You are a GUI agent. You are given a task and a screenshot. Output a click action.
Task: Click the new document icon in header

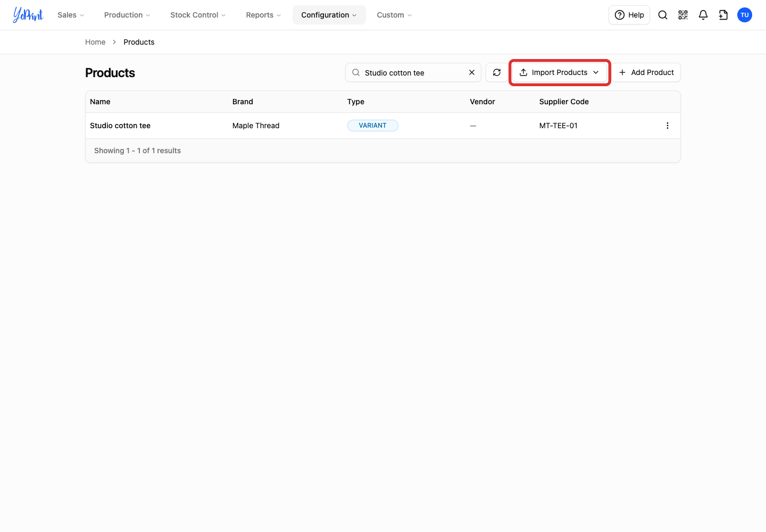click(x=723, y=15)
